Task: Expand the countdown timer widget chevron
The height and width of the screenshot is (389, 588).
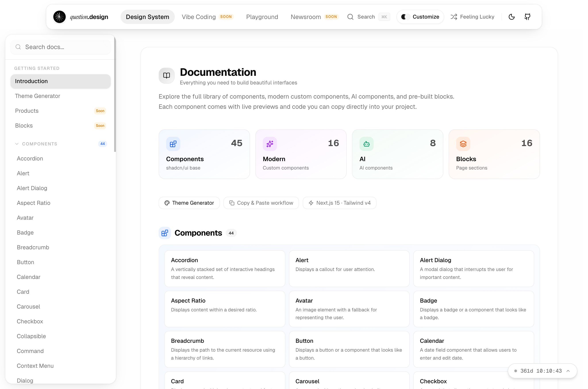Action: (x=568, y=371)
